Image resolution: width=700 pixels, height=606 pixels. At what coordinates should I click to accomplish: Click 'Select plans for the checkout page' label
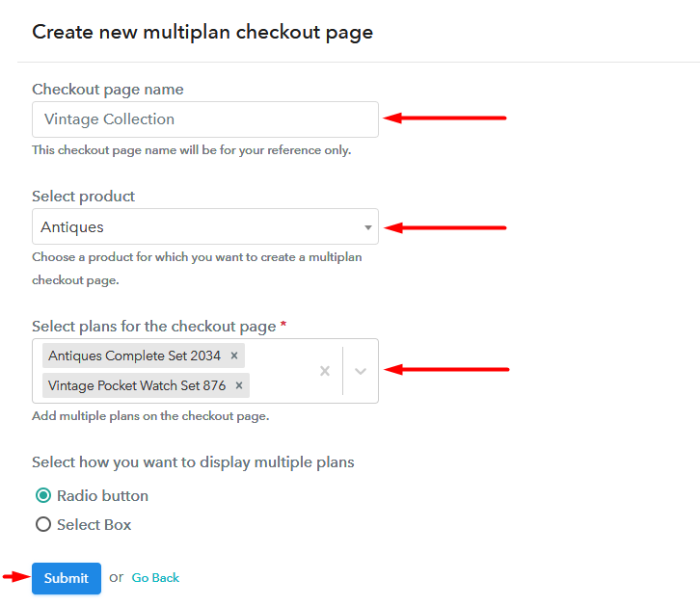(154, 327)
